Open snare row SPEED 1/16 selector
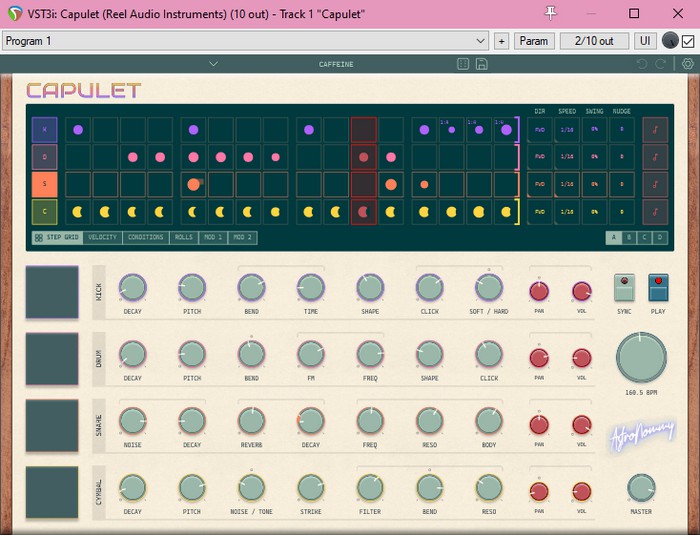Viewport: 700px width, 535px height. click(567, 184)
